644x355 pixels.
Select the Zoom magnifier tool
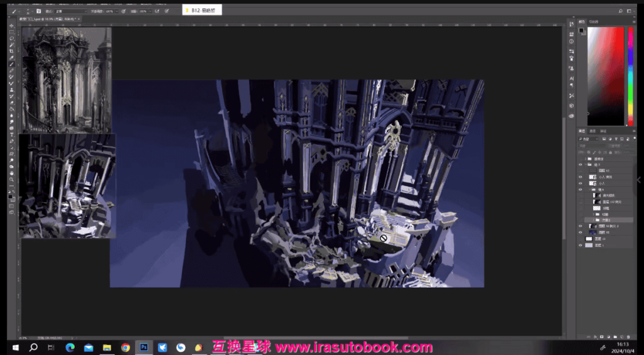(11, 179)
